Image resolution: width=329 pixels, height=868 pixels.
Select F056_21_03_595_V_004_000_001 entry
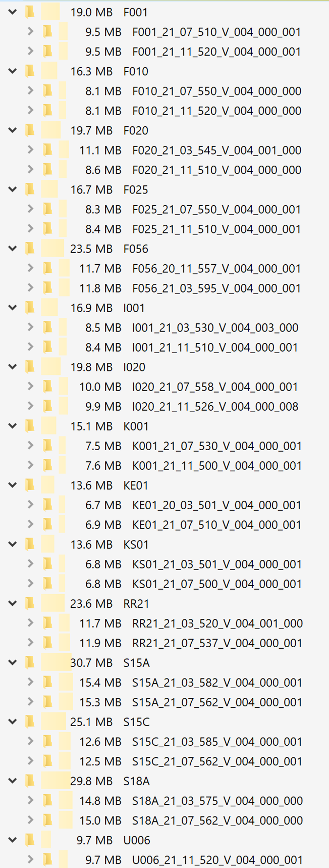coord(216,288)
